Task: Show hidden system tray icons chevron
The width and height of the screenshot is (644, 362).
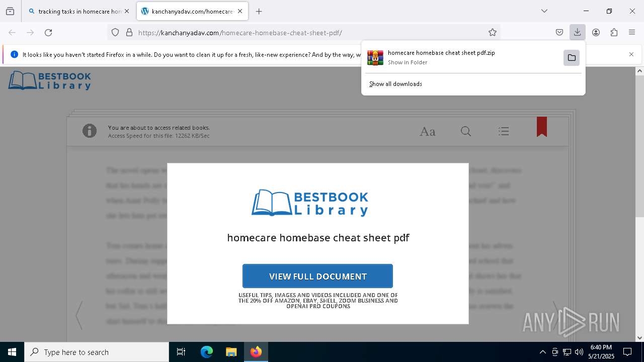Action: [x=542, y=352]
